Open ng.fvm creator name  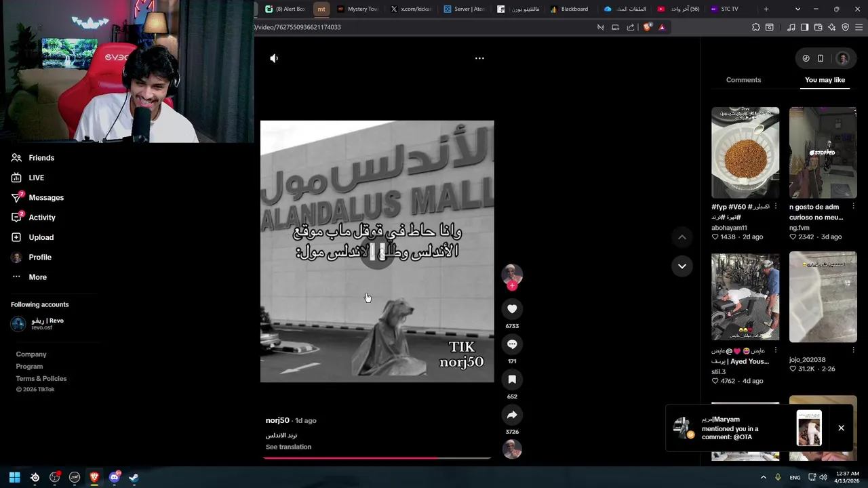(x=800, y=228)
